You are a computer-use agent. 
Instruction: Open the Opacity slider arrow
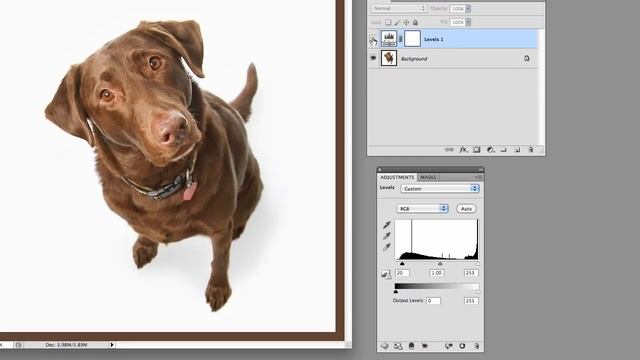pyautogui.click(x=468, y=9)
